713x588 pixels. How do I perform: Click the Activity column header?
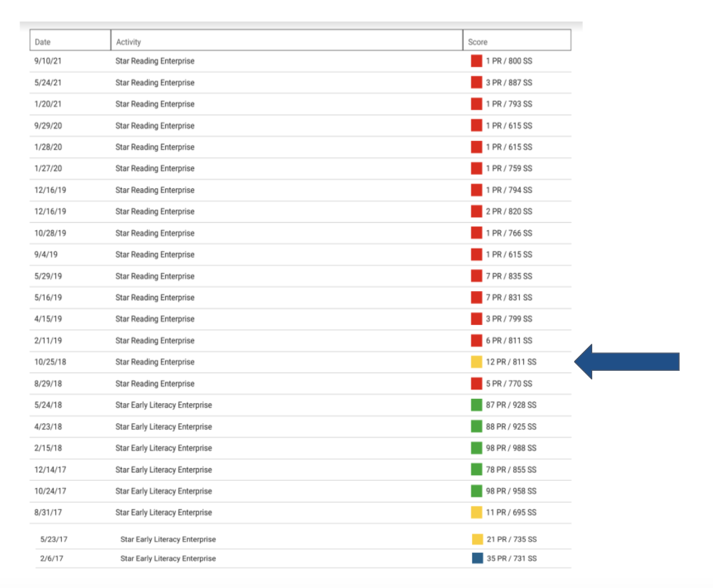(x=287, y=40)
